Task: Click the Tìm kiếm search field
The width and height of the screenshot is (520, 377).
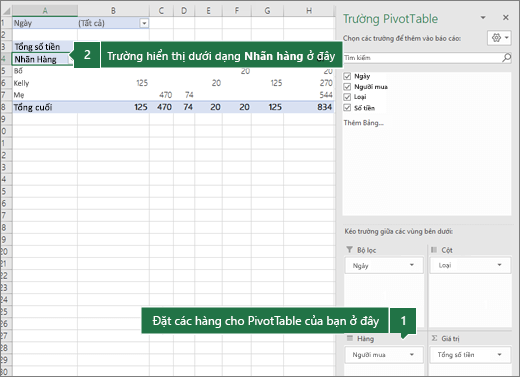Action: coord(423,58)
